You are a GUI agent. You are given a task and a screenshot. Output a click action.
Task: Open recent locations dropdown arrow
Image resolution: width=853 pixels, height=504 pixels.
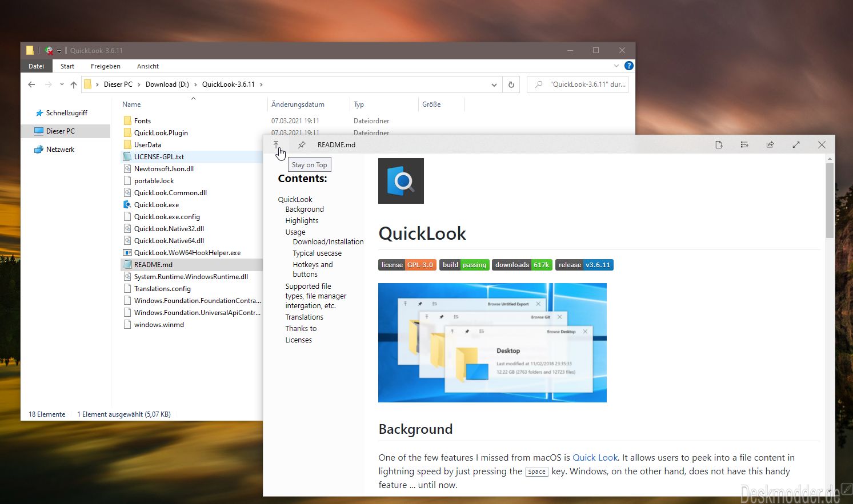62,84
